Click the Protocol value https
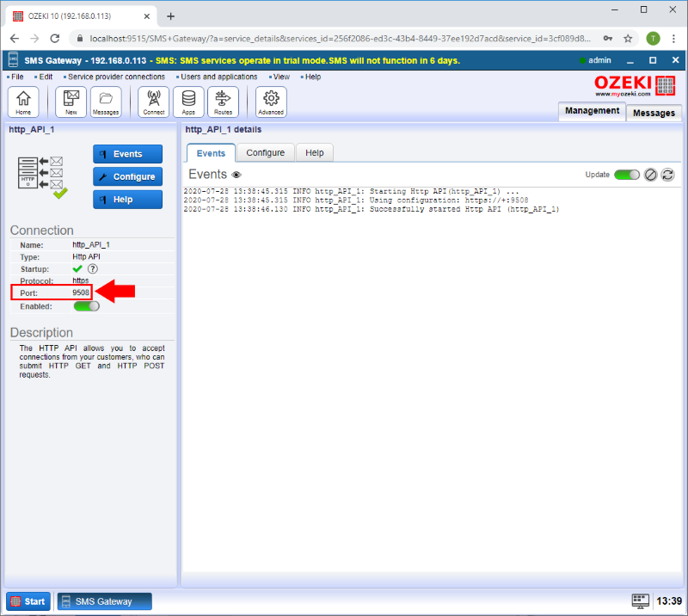Screen dimensions: 688x616 tap(80, 280)
